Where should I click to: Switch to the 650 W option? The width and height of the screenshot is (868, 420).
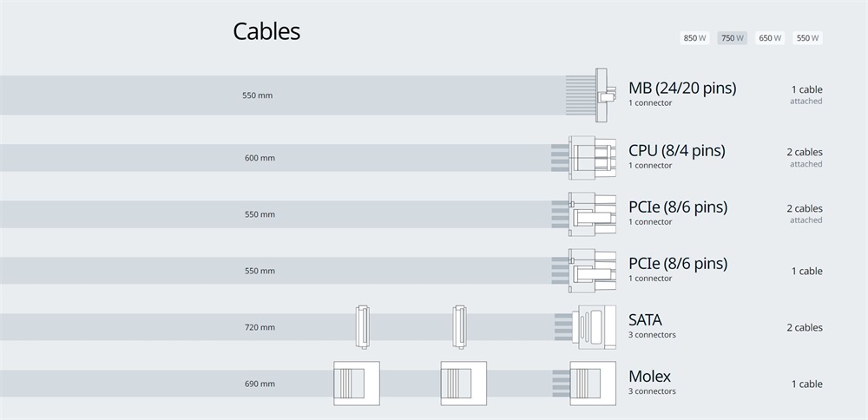click(770, 38)
